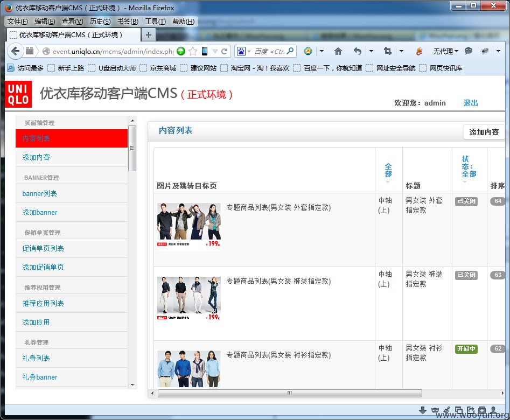
Task: Click the 开启中 status badge for 衬衫指定款
Action: [466, 349]
